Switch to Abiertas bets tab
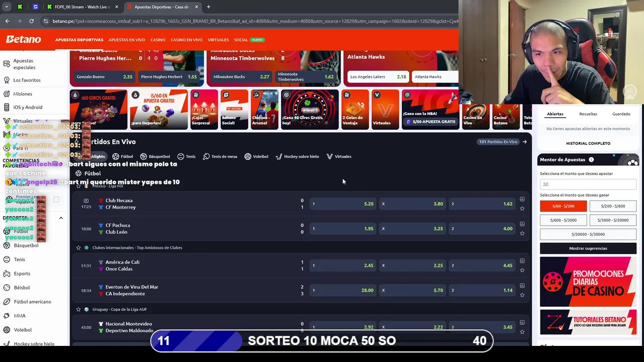Viewport: 644px width, 362px height. coord(555,114)
